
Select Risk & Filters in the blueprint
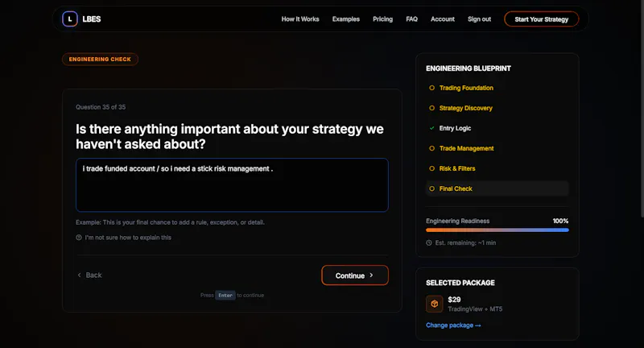point(457,168)
